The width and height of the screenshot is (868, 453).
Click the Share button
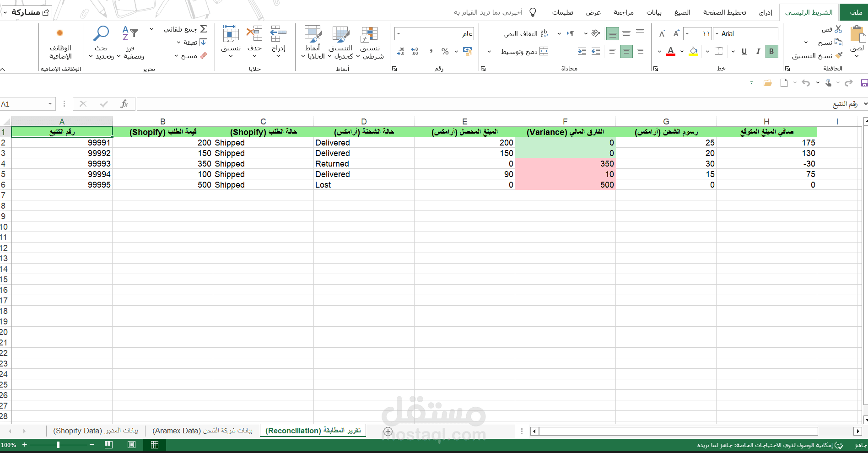click(x=27, y=12)
